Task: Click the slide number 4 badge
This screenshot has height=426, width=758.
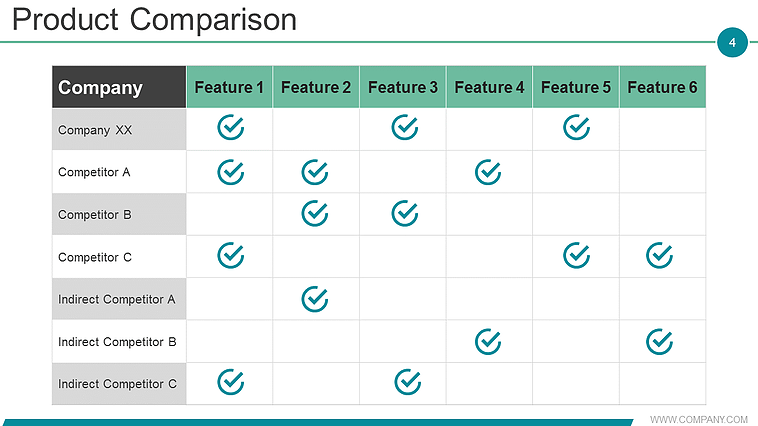Action: pos(733,43)
